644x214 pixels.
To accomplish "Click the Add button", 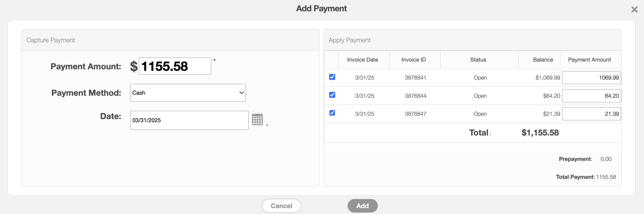I will click(362, 206).
